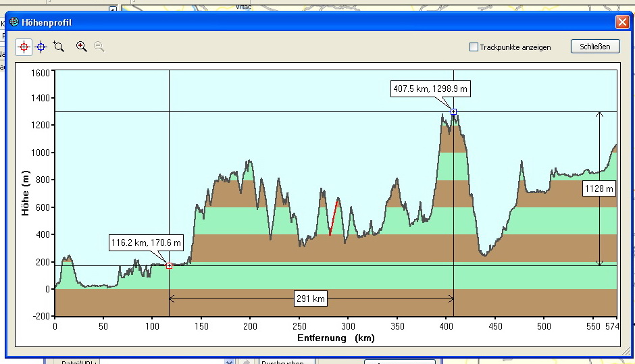This screenshot has height=364, width=635.
Task: Click the red highlighted track segment
Action: 334,216
